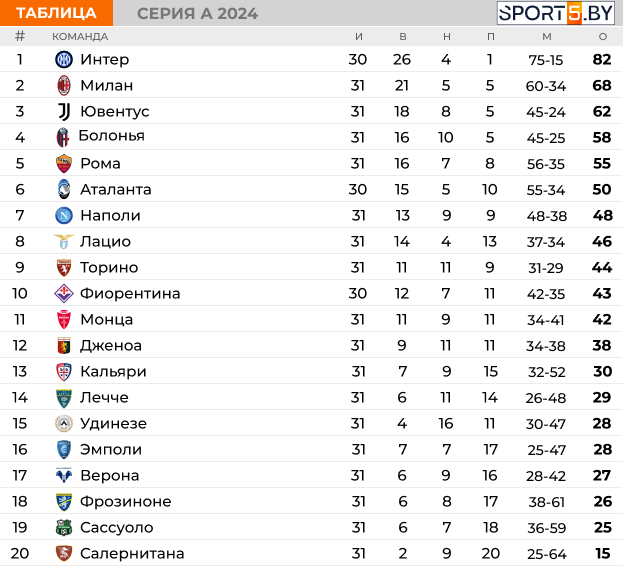Click the Milan club crest icon
623x566 pixels.
coord(64,86)
